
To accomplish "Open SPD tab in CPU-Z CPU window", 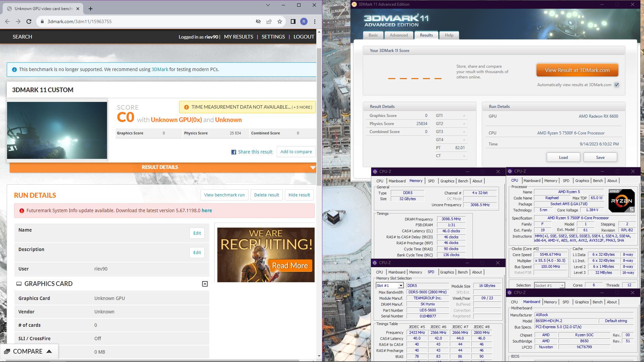I will (566, 181).
